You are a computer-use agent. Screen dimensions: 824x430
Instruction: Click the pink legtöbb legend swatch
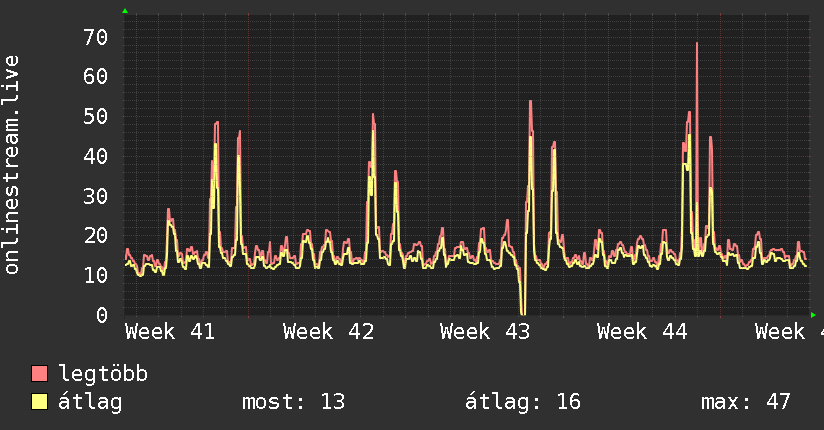(x=39, y=373)
